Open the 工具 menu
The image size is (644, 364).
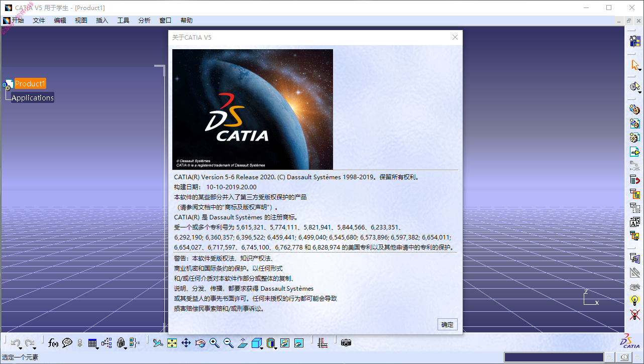coord(124,21)
